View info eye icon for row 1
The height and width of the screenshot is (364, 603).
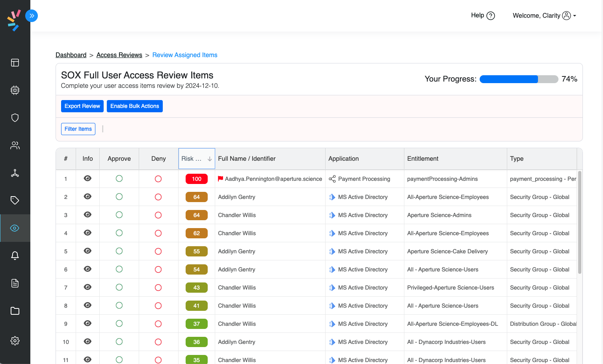(87, 178)
